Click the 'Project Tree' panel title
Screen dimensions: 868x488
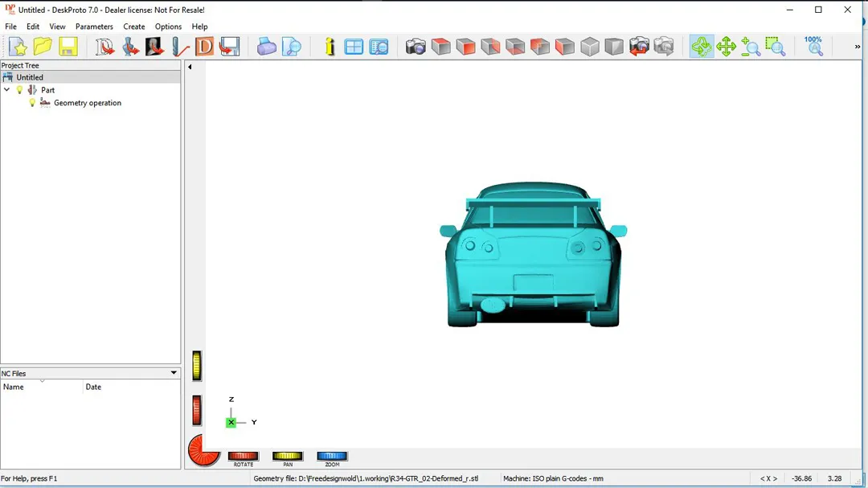click(x=20, y=65)
